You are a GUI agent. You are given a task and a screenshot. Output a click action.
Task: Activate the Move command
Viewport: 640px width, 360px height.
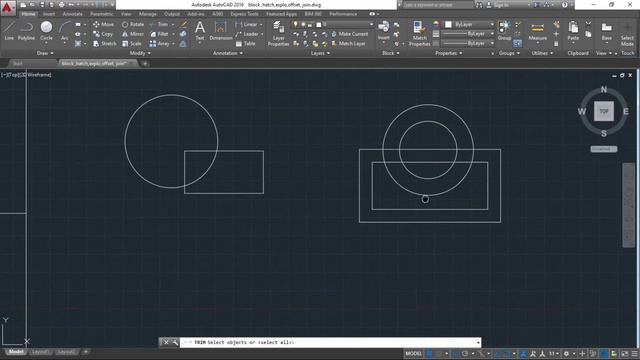(x=103, y=24)
